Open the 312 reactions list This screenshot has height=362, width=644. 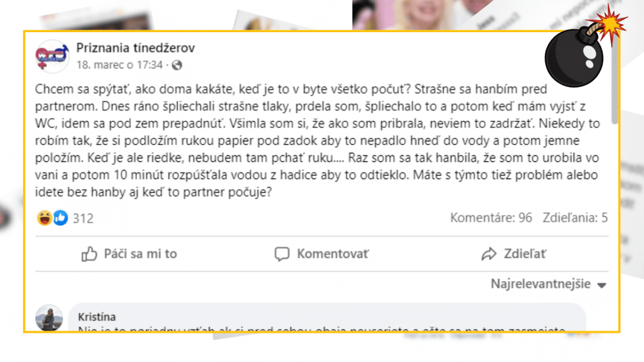83,218
